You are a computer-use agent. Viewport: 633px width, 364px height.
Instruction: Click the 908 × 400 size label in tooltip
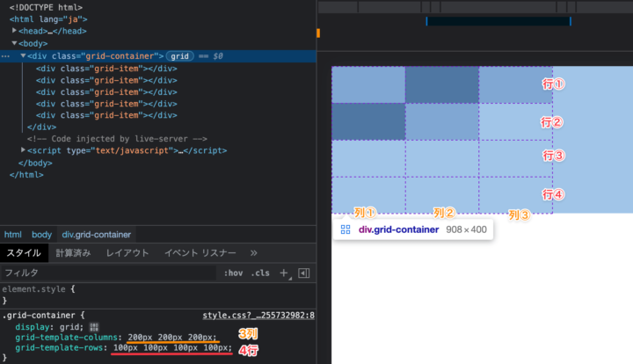(x=466, y=229)
